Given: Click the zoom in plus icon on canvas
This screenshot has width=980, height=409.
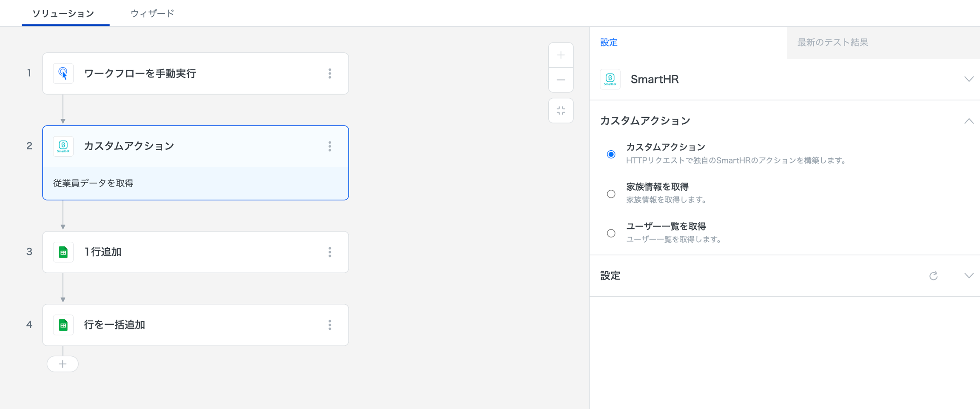Looking at the screenshot, I should pyautogui.click(x=561, y=55).
